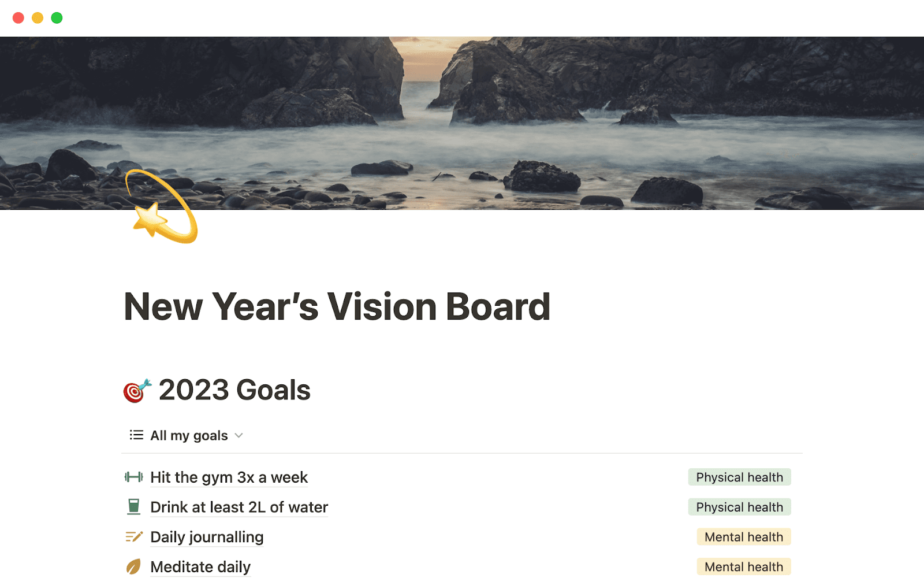The width and height of the screenshot is (924, 578).
Task: Click the Mental health tag on Daily journalling
Action: [x=743, y=536]
